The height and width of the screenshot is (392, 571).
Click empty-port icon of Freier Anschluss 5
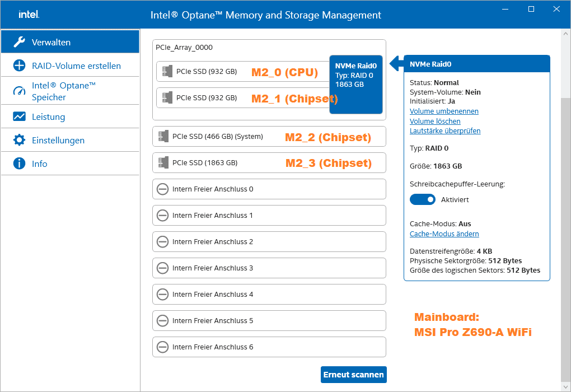click(x=162, y=320)
